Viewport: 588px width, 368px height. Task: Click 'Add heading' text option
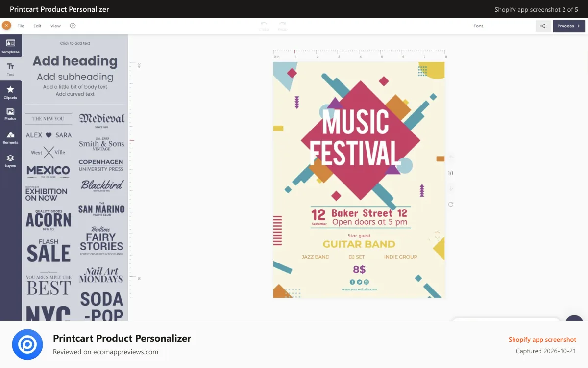(75, 61)
